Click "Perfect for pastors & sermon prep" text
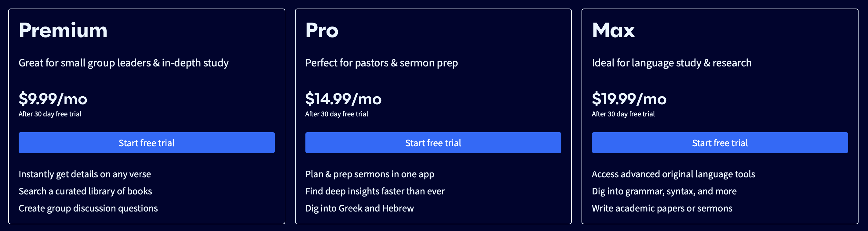 (381, 63)
